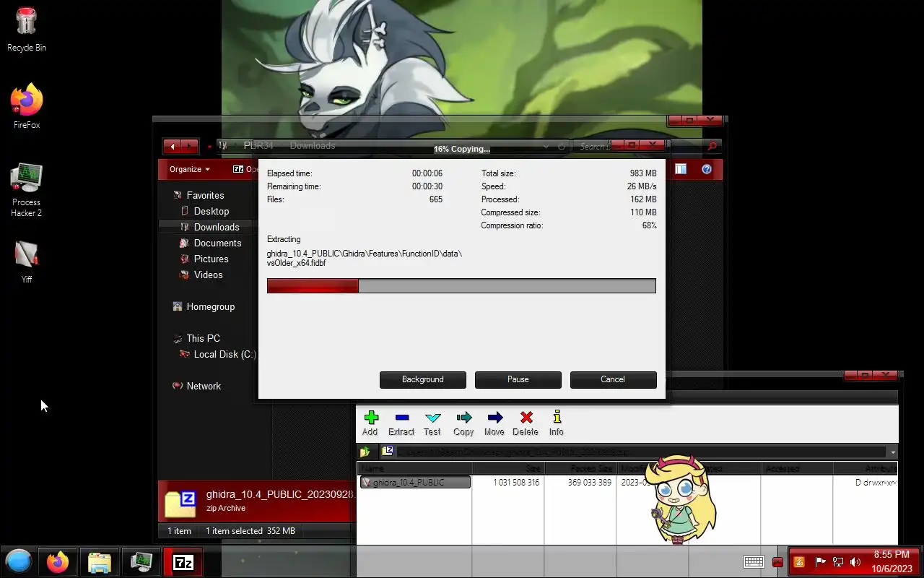Click the network tray icon

[x=838, y=562]
